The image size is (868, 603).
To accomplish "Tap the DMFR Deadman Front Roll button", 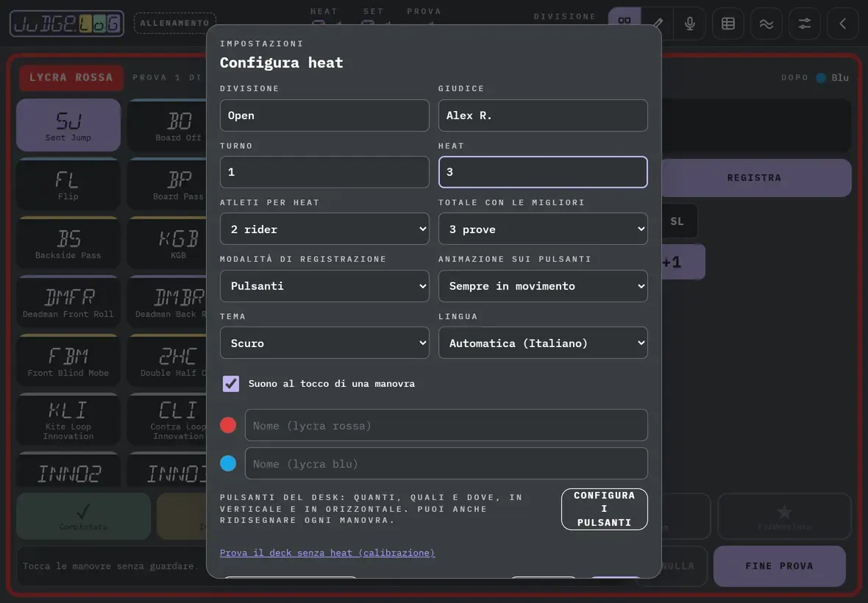I will tap(68, 301).
